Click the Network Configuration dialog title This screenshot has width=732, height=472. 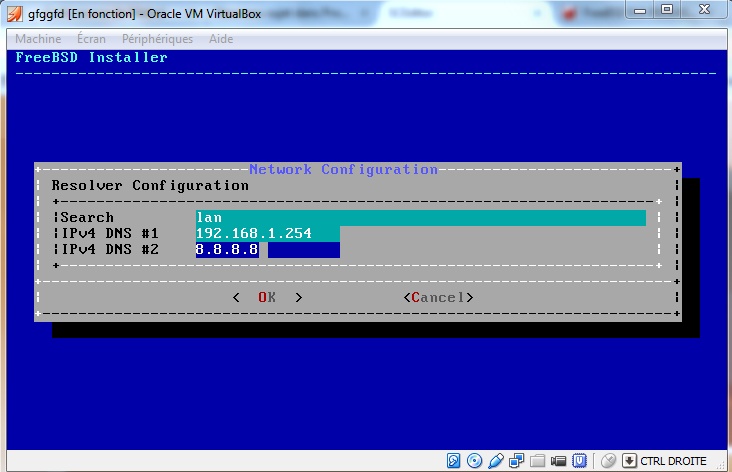pyautogui.click(x=344, y=169)
